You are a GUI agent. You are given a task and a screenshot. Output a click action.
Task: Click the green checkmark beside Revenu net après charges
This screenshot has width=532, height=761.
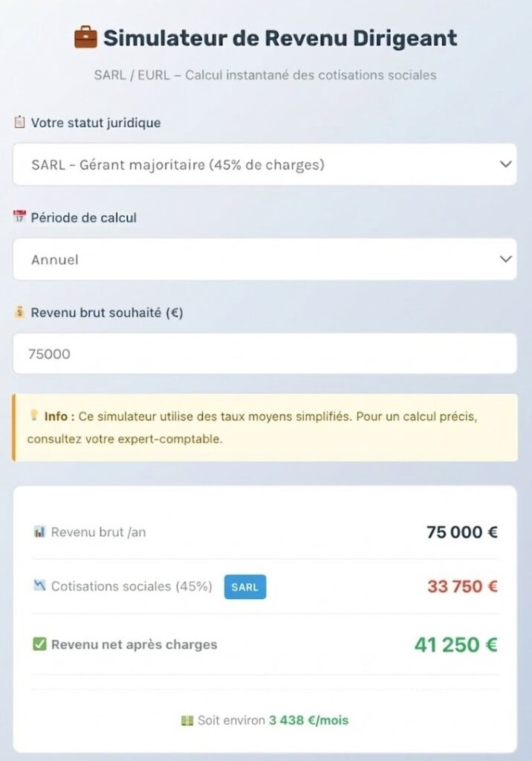click(42, 644)
